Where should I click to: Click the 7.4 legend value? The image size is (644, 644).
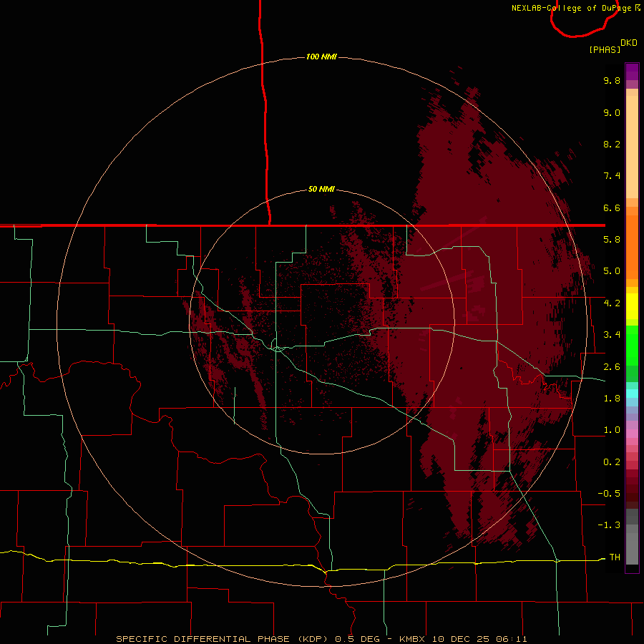[x=612, y=176]
